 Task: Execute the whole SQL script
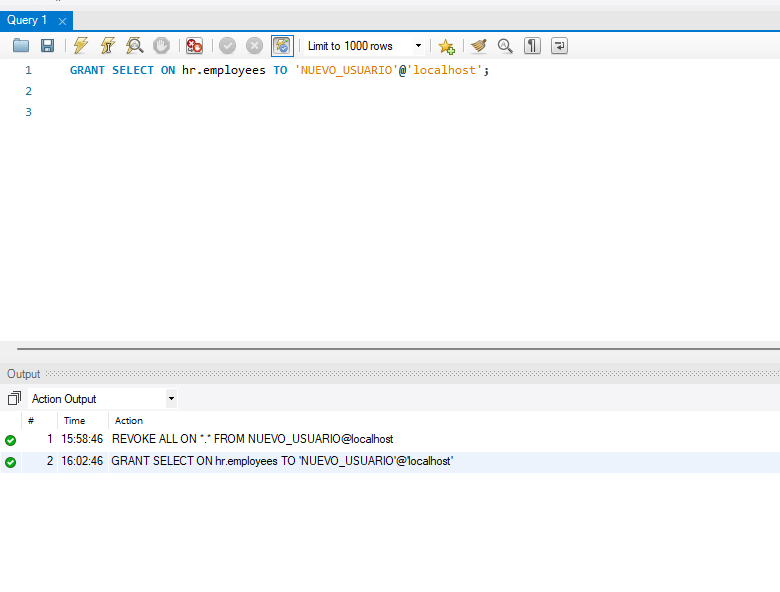point(81,46)
